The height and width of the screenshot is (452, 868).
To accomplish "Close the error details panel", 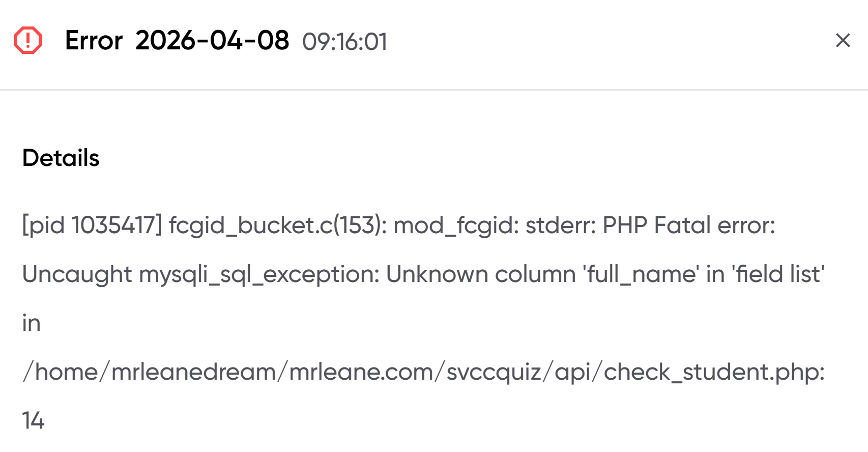I will (843, 40).
